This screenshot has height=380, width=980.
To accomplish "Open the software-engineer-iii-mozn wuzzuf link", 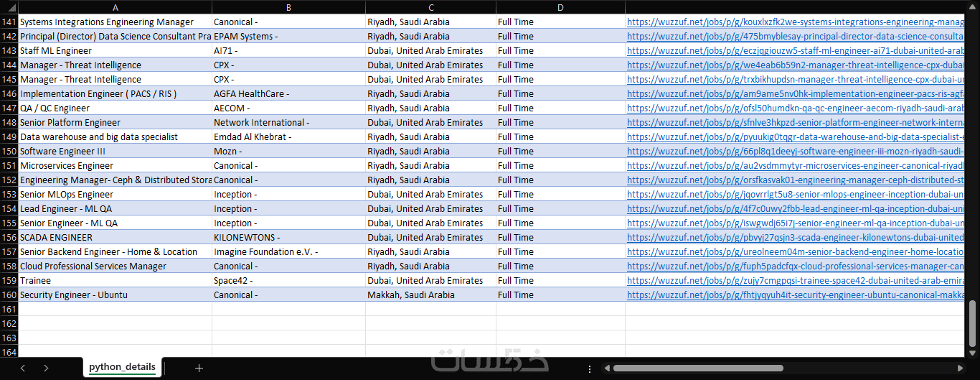I will pos(796,151).
